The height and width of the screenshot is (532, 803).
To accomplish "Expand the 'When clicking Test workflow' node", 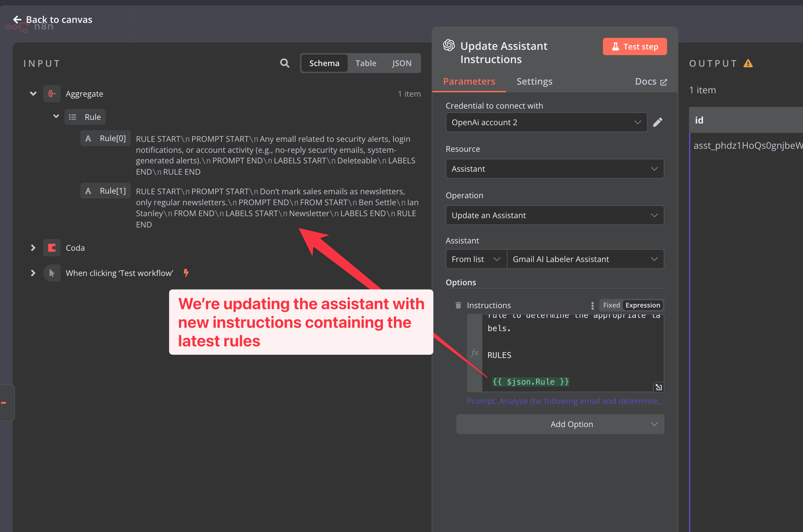I will click(33, 273).
